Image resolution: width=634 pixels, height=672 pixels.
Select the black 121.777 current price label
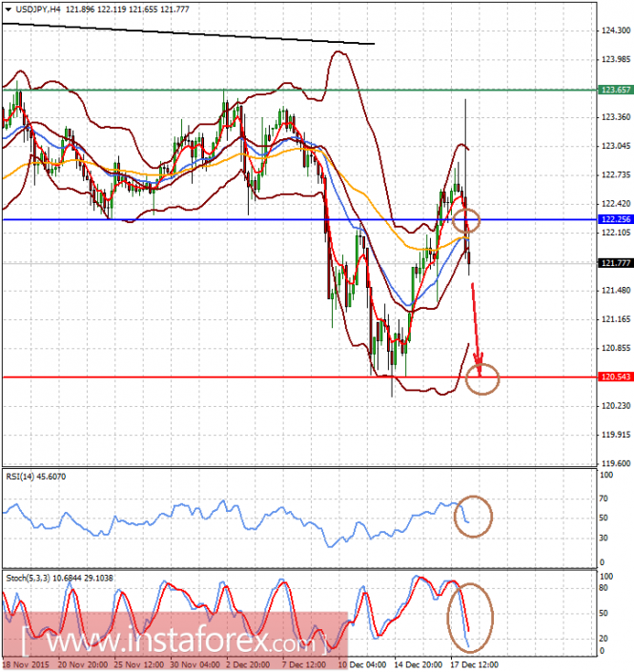click(616, 263)
